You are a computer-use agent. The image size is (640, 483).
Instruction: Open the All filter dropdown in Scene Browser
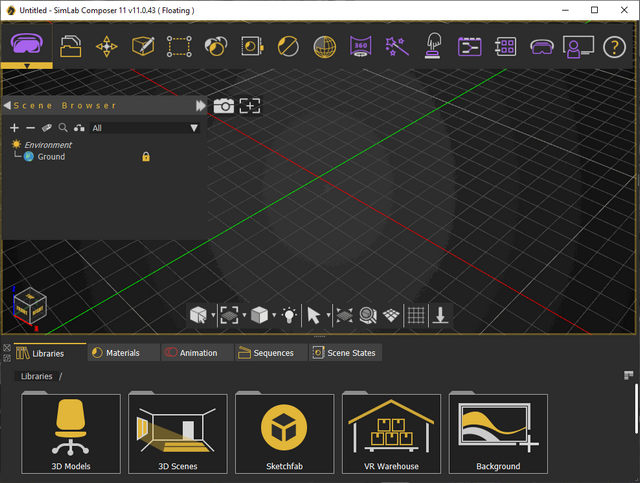click(194, 128)
